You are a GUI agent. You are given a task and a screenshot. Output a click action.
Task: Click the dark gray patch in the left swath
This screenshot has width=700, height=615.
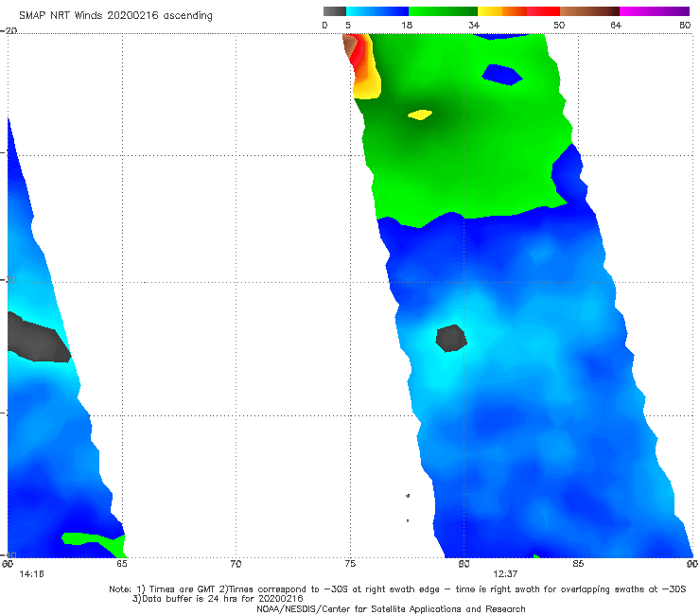[38, 339]
